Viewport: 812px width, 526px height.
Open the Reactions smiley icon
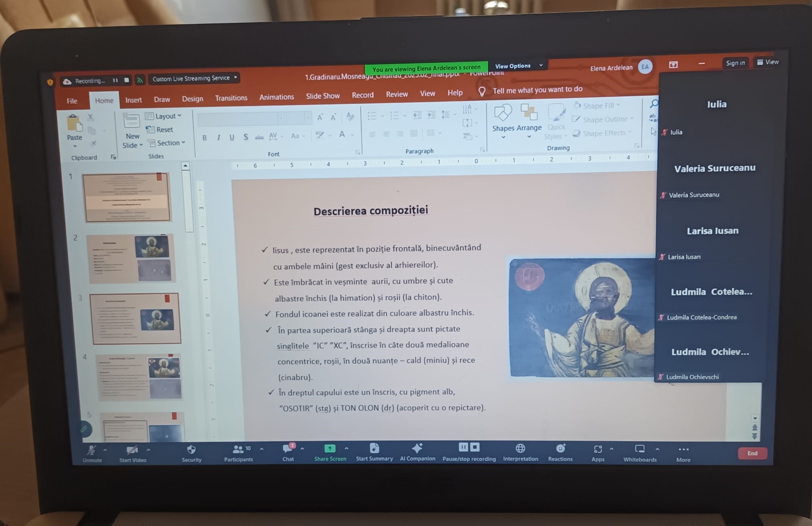click(x=560, y=448)
